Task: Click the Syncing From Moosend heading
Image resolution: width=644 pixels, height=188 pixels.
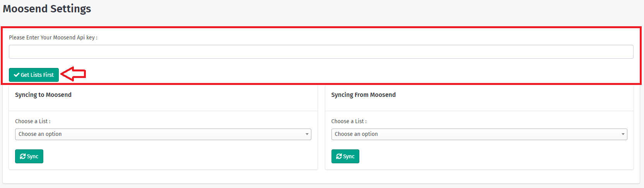Action: (x=363, y=95)
